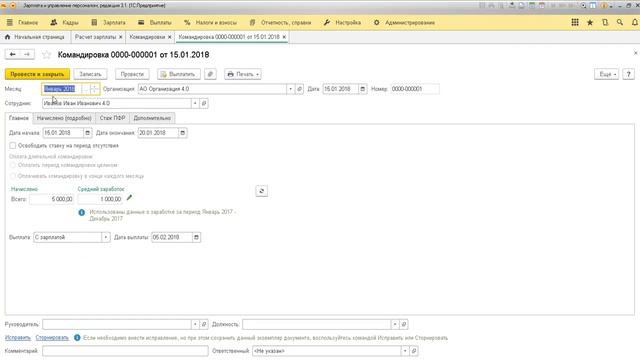Recalculate accruals with refresh button
Viewport: 640px width, 360px height.
click(262, 191)
